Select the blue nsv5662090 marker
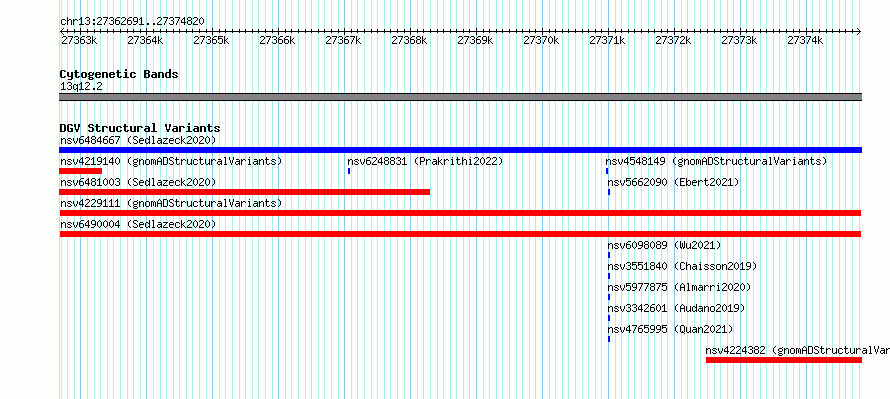Viewport: 890px width, 399px height. pos(608,192)
